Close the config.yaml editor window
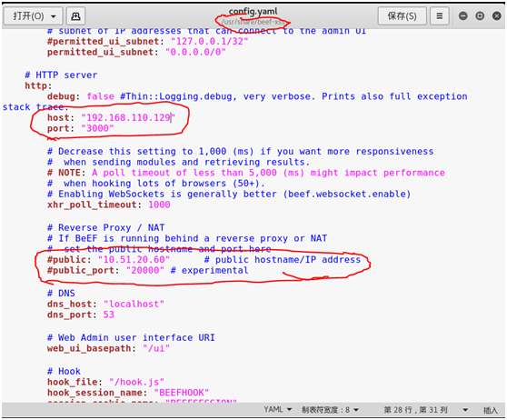 497,15
